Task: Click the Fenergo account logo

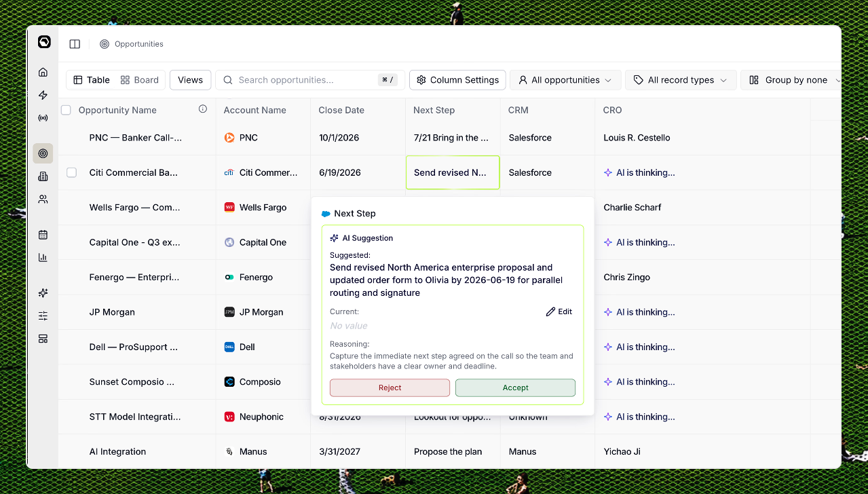Action: tap(229, 278)
